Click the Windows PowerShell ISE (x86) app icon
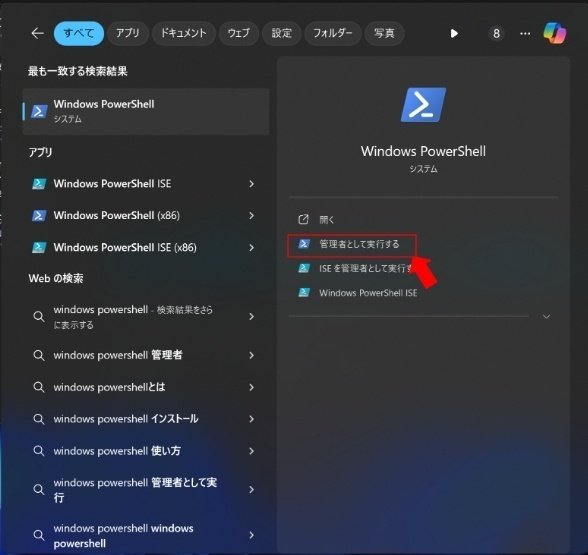 pos(39,248)
